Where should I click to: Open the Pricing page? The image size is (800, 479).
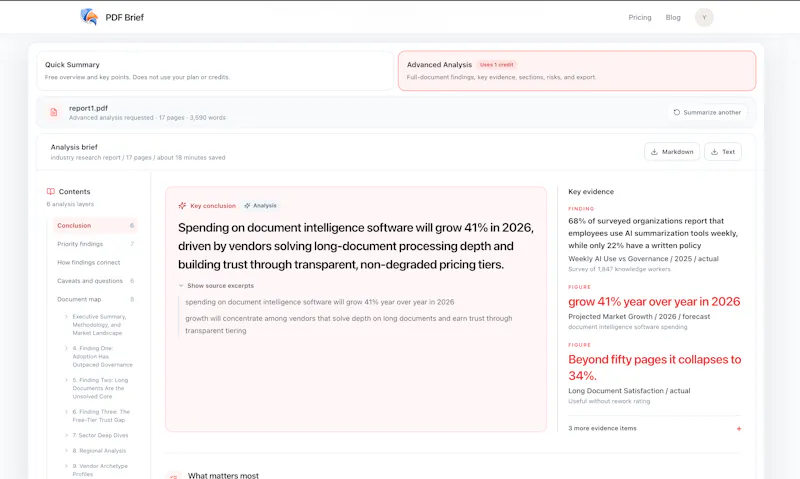pos(640,17)
